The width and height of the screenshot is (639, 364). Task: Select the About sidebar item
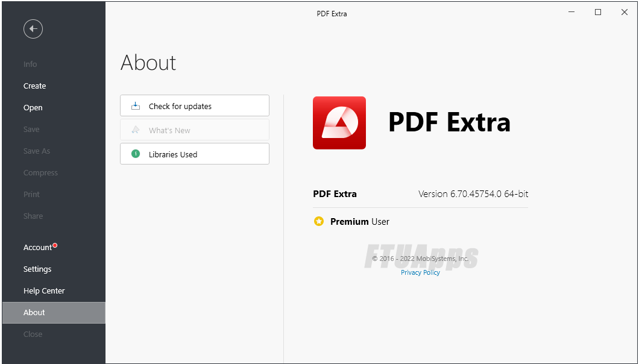pos(54,313)
